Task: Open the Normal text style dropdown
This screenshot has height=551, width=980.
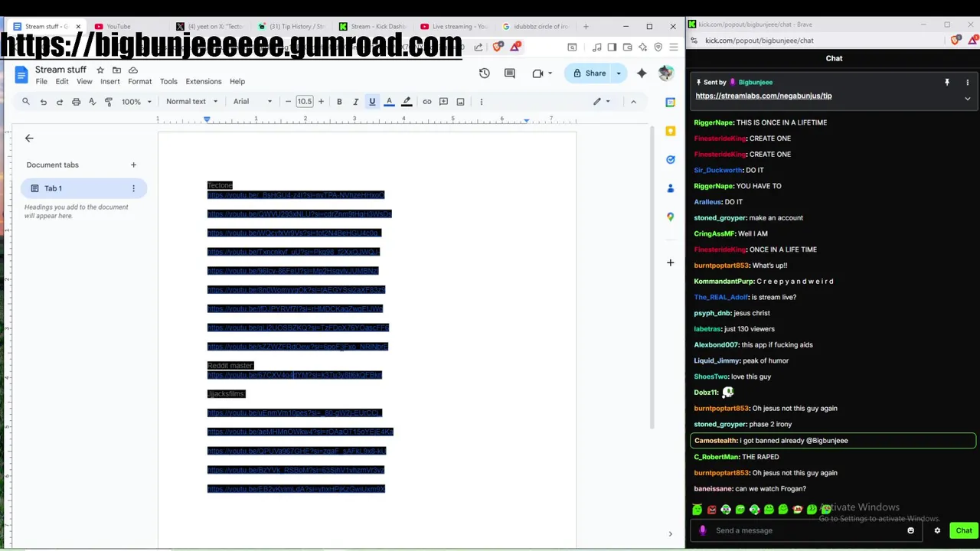Action: pos(191,102)
